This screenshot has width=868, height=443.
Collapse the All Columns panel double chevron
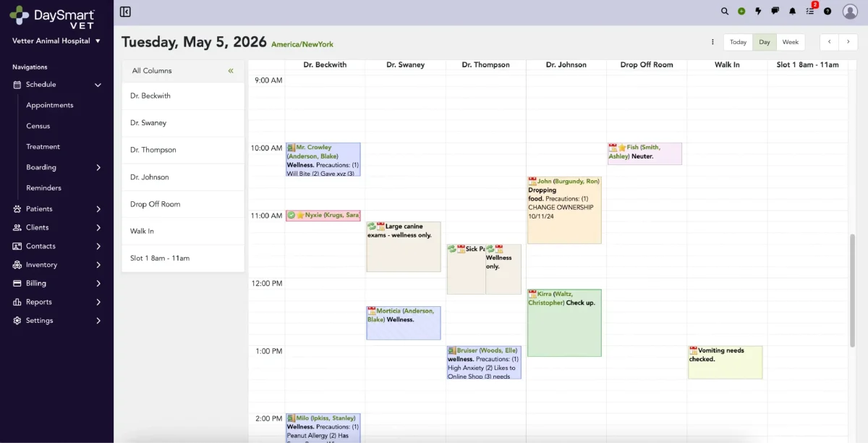pos(231,71)
